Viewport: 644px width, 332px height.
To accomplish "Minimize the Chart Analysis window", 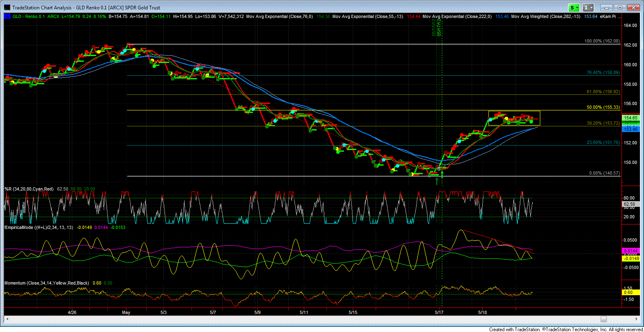I will click(607, 7).
